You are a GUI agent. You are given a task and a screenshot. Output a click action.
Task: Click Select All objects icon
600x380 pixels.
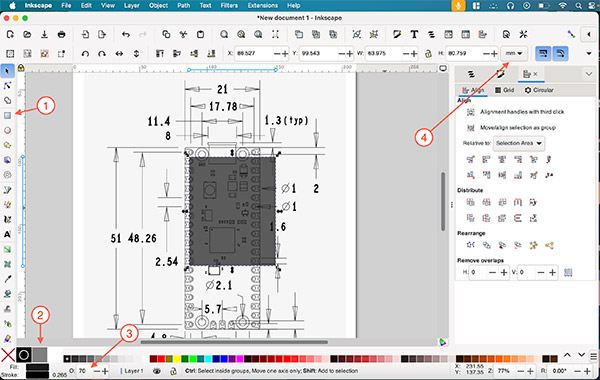[x=10, y=54]
